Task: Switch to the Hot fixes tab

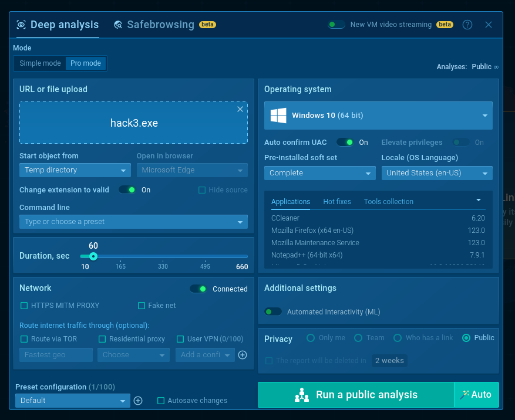Action: coord(337,201)
